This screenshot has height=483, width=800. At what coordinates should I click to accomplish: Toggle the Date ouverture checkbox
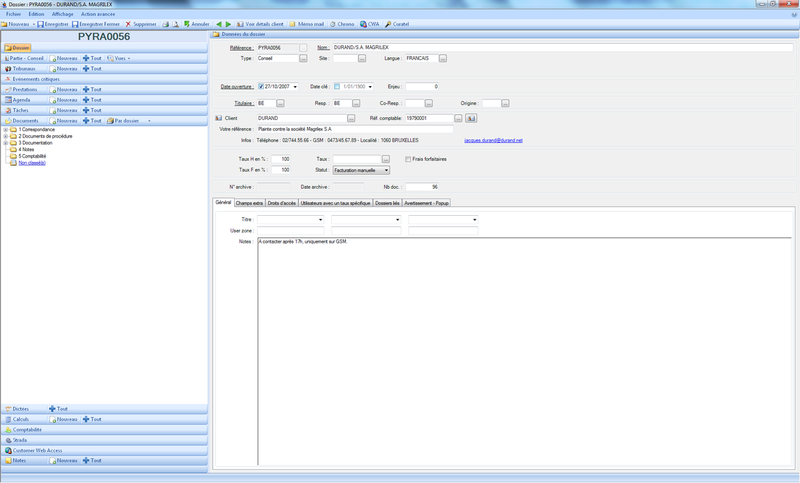(x=262, y=87)
